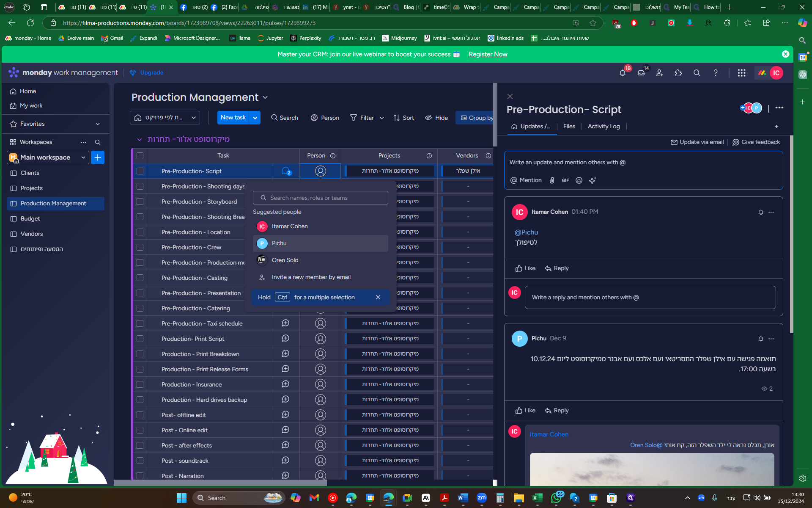Go to My work
Viewport: 812px width, 508px height.
(31, 106)
